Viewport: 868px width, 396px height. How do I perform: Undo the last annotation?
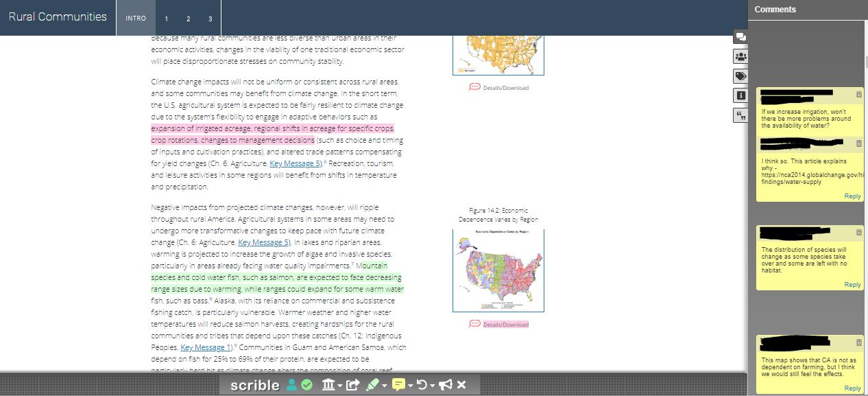click(423, 384)
